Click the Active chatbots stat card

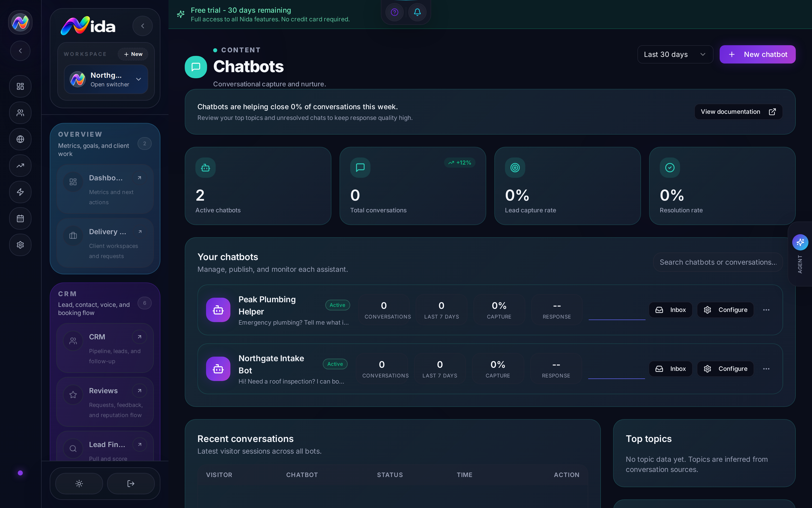click(x=258, y=186)
